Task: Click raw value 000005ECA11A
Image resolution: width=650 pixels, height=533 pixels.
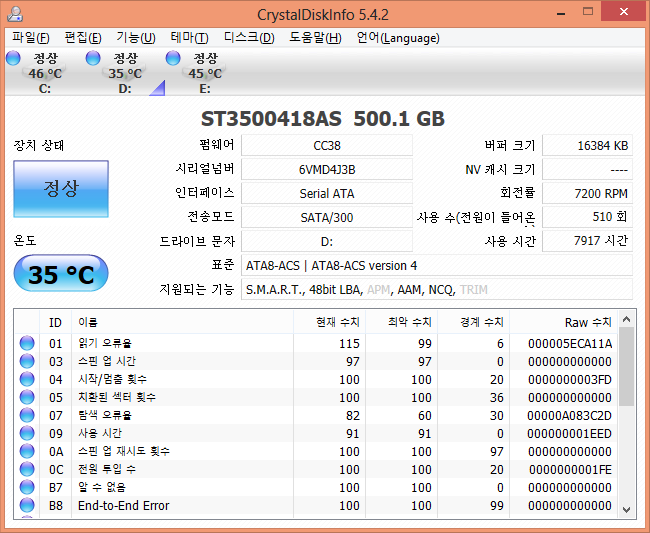Action: (570, 344)
